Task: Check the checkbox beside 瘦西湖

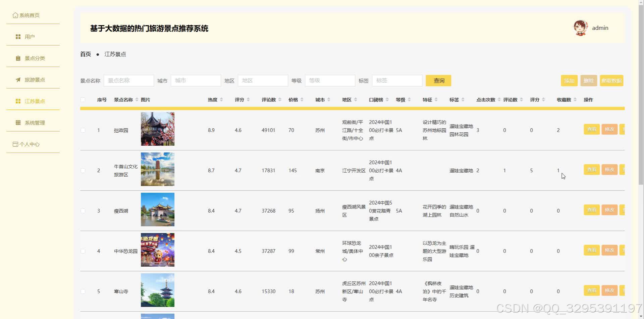Action: [x=83, y=211]
